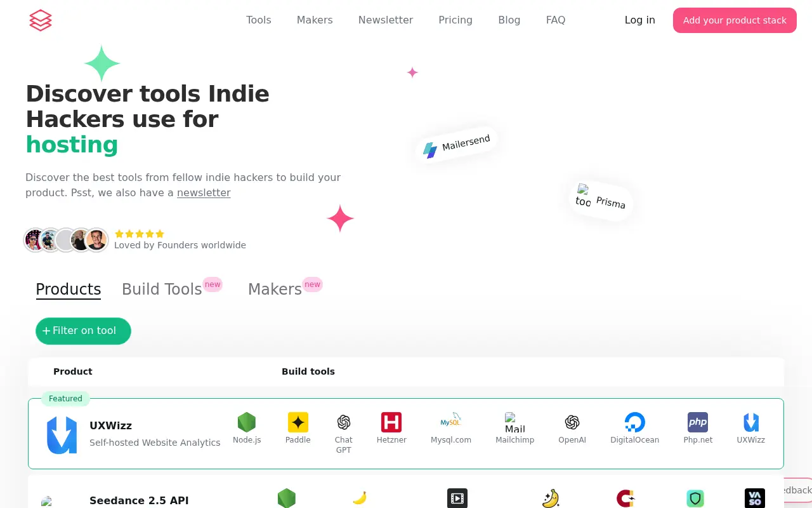Open the Hetzner tool icon

(x=391, y=422)
